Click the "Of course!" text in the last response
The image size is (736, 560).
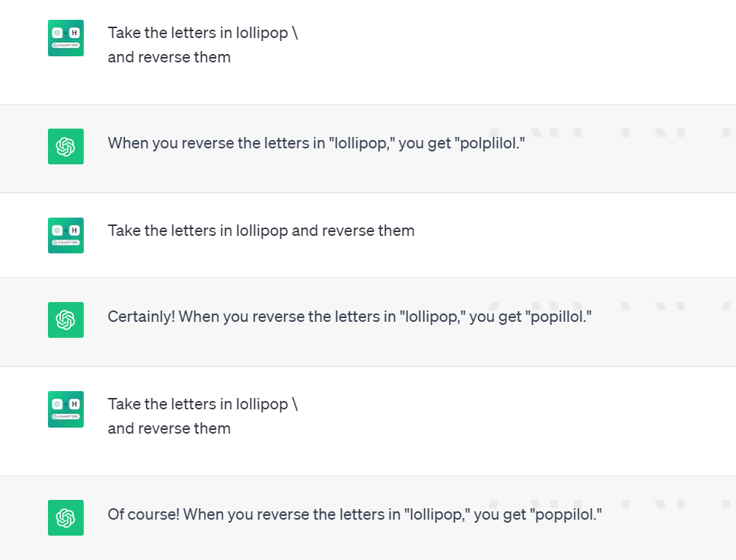coord(144,514)
